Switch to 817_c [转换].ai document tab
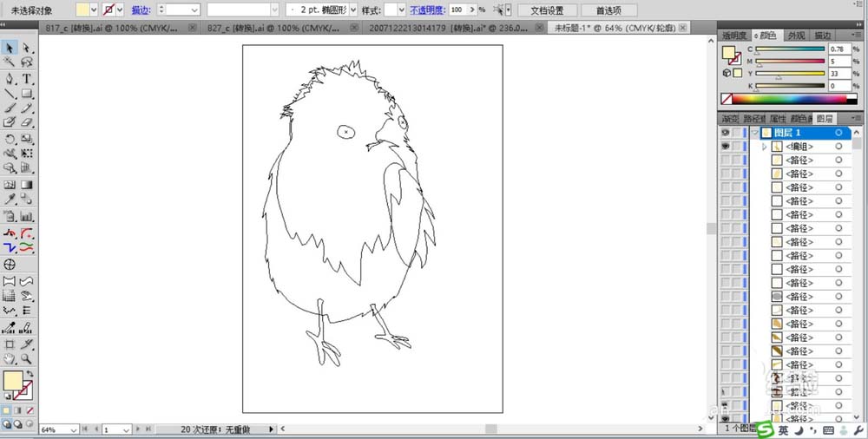 coord(111,28)
